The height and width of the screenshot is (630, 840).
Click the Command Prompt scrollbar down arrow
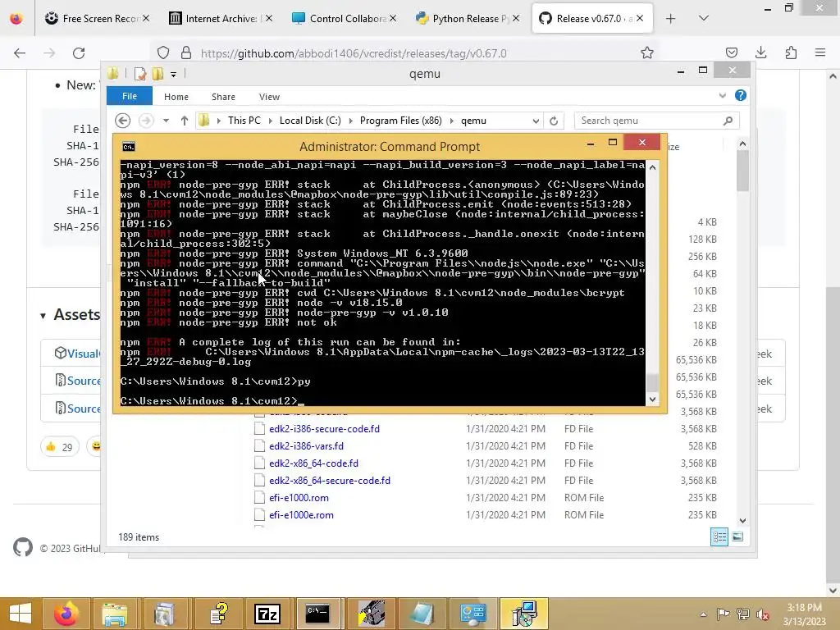tap(652, 399)
